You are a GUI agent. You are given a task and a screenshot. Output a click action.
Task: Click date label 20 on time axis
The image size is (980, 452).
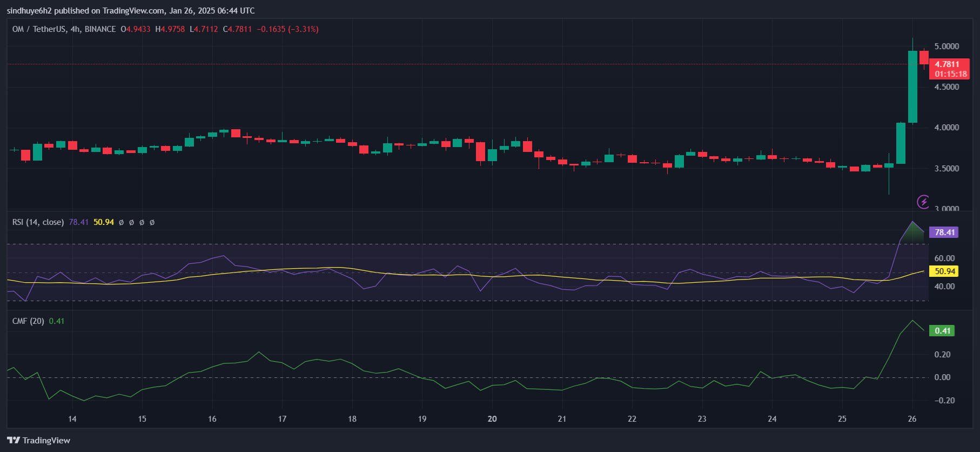point(492,419)
